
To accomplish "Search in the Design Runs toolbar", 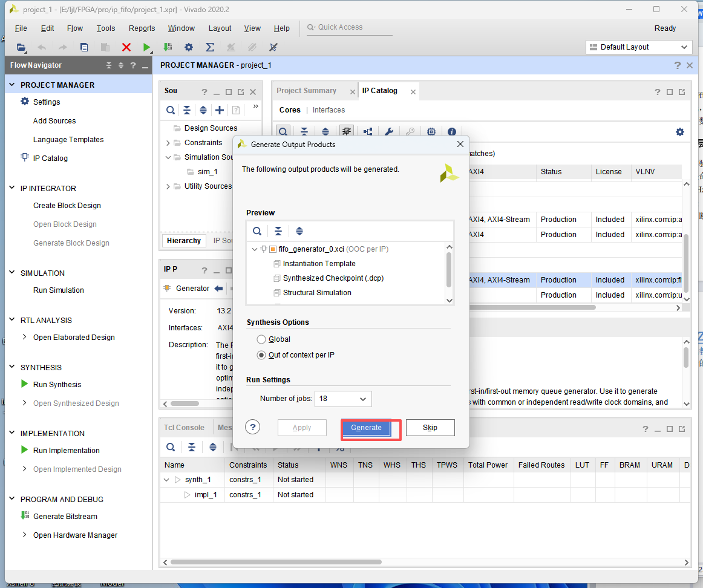I will tap(171, 447).
